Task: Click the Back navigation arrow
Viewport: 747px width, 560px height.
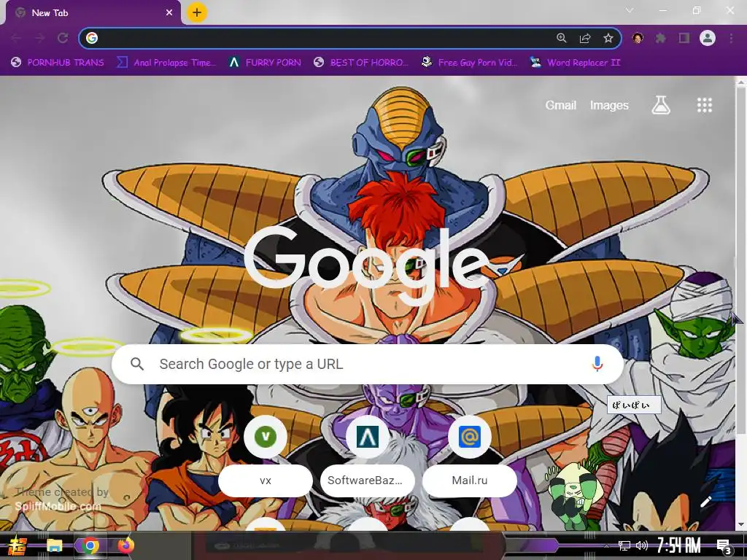Action: pos(16,38)
